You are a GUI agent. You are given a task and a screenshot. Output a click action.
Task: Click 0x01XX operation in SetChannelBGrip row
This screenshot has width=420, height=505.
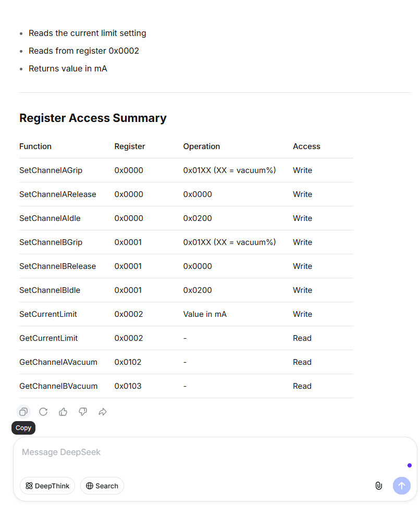click(230, 242)
